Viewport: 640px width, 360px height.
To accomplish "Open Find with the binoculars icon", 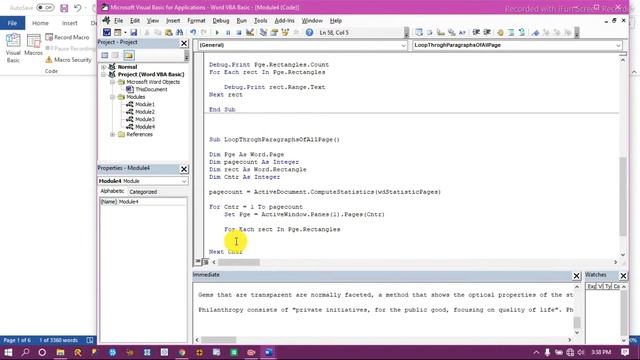I will pos(179,32).
